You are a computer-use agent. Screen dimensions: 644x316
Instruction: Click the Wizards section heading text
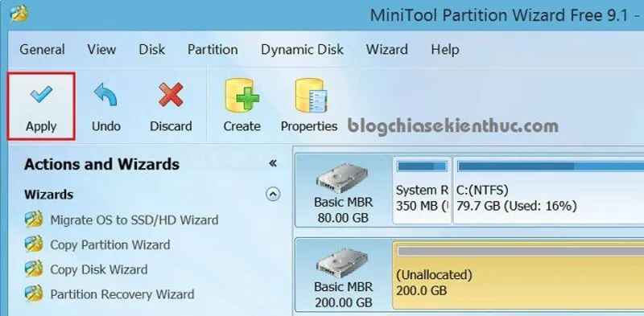coord(49,194)
